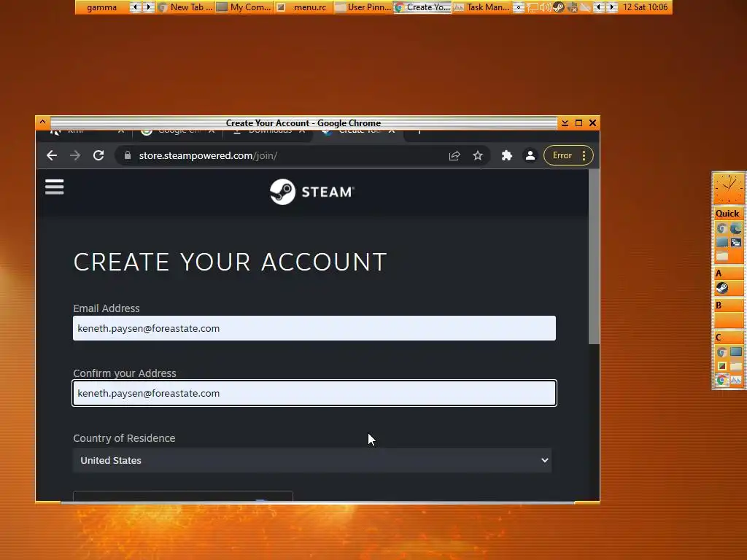The width and height of the screenshot is (747, 560).
Task: Click the Chrome icon in group C top row
Action: click(721, 352)
